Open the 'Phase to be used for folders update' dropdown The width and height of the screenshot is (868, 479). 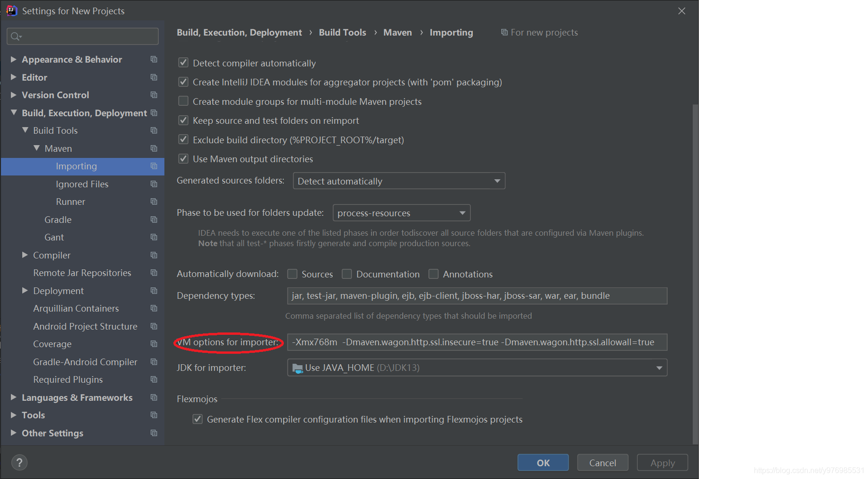coord(462,212)
